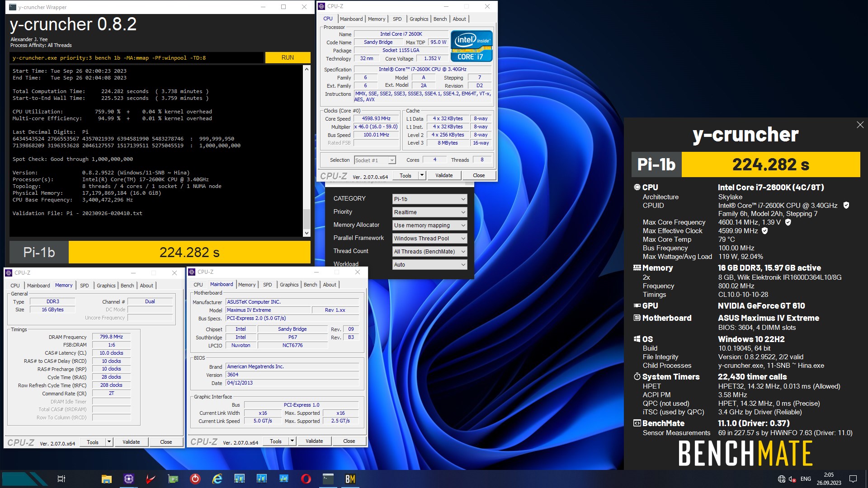Click the shield icon beside CPUID value

(x=846, y=205)
